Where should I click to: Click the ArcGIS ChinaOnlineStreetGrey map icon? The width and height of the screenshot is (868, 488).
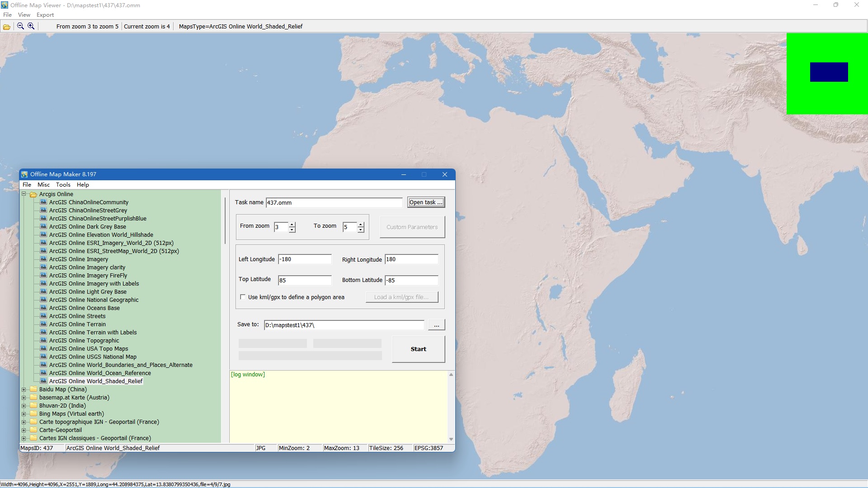coord(43,210)
